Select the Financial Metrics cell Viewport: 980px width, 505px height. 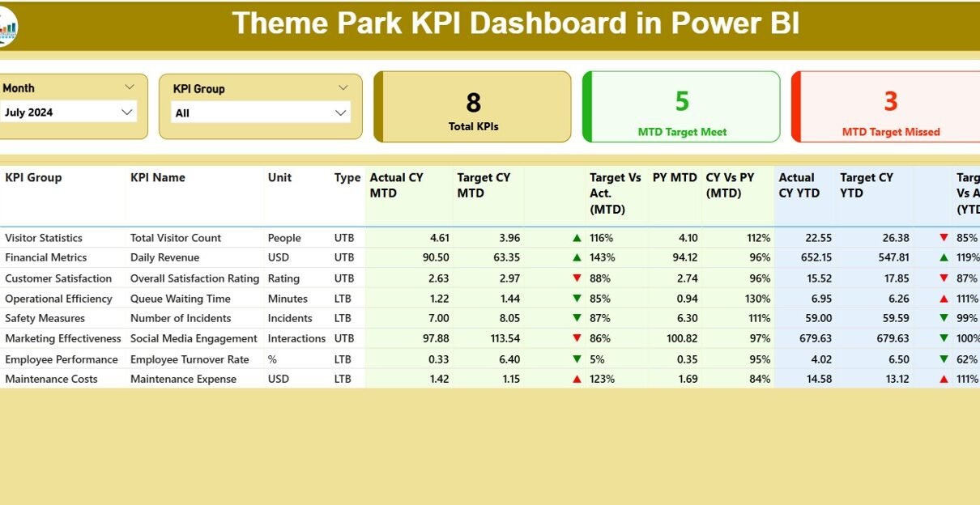(46, 257)
